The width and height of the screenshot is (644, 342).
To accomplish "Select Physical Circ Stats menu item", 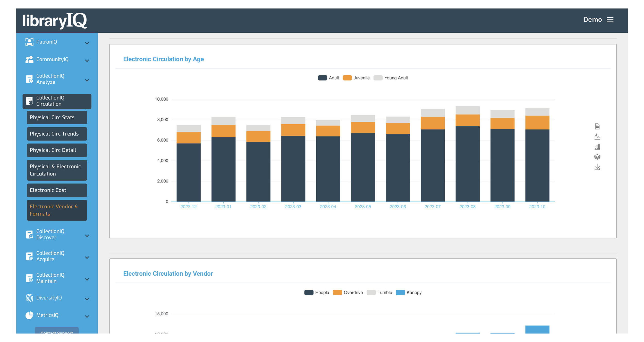I will (x=52, y=117).
